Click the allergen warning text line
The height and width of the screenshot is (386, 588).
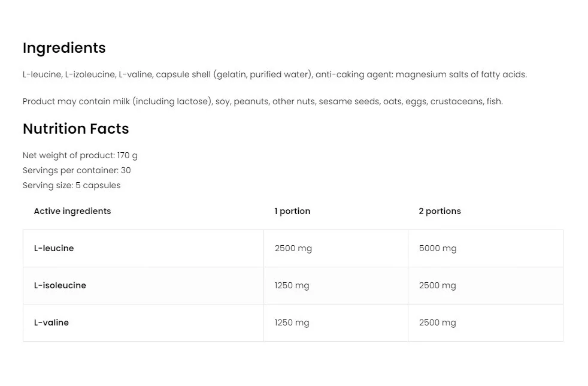point(262,102)
